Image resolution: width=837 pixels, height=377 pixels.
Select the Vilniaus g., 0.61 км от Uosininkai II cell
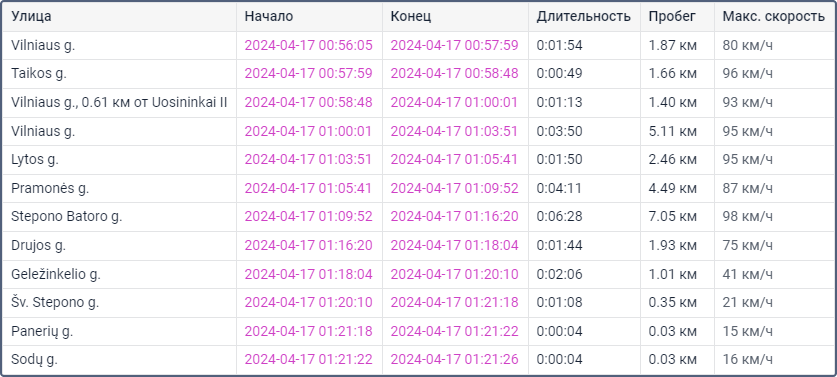120,103
